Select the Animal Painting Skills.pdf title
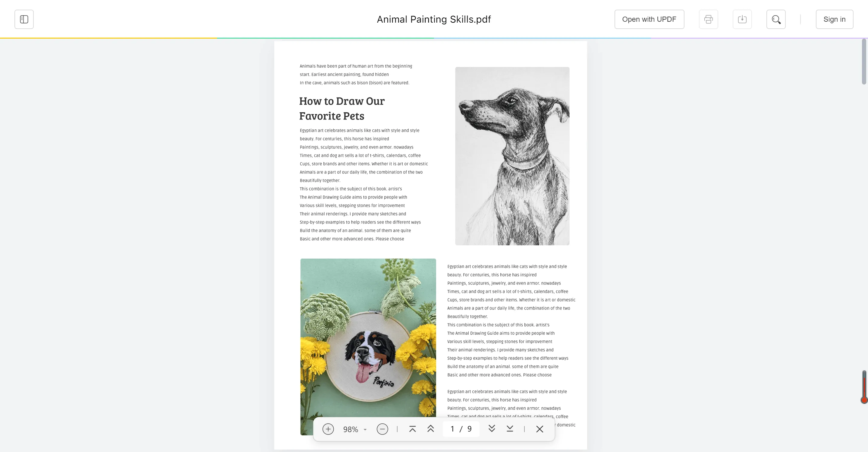 pyautogui.click(x=434, y=19)
